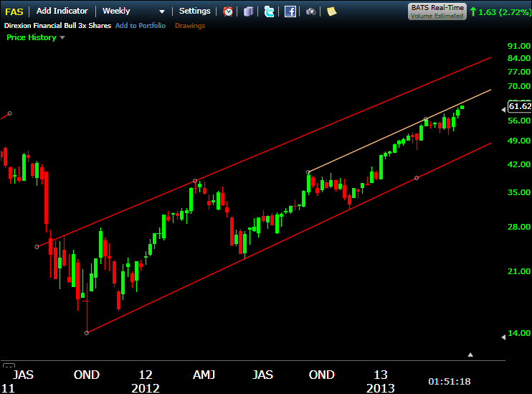The height and width of the screenshot is (394, 532).
Task: Open the Add Indicator menu
Action: pyautogui.click(x=62, y=11)
